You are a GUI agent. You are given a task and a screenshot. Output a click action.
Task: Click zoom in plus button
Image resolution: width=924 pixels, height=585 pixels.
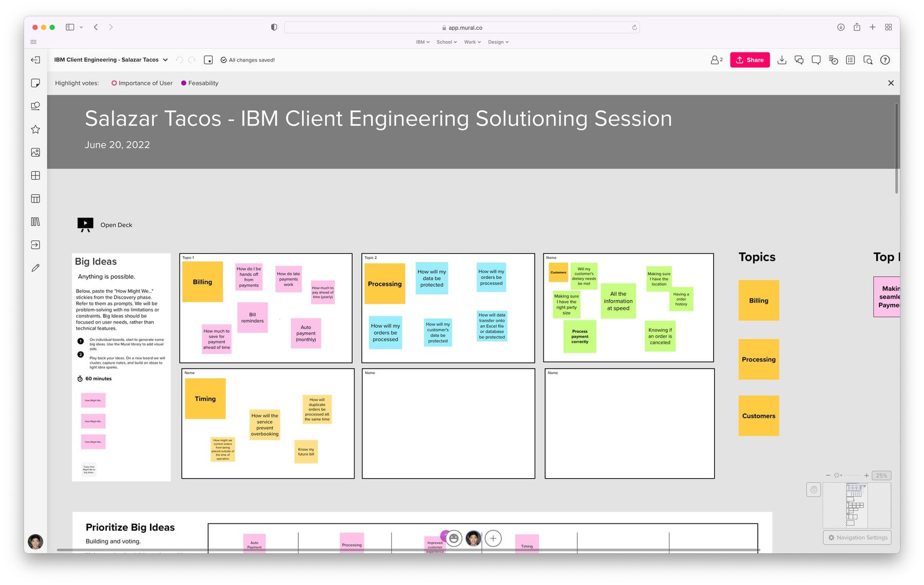867,476
